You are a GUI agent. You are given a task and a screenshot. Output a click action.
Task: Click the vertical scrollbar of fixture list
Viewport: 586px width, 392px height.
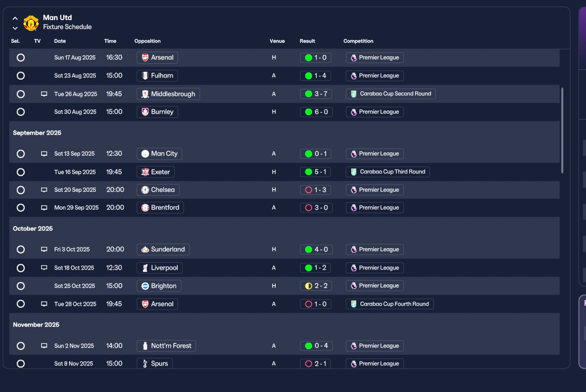562,131
